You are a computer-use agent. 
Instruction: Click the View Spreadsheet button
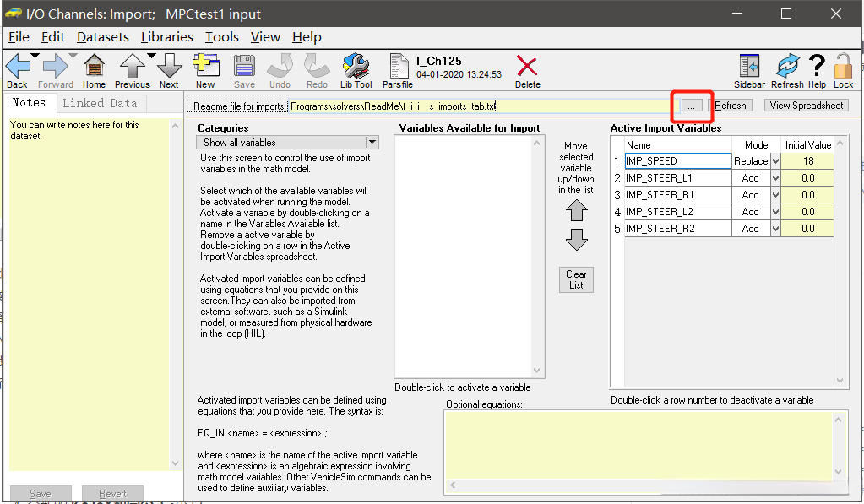pyautogui.click(x=806, y=106)
